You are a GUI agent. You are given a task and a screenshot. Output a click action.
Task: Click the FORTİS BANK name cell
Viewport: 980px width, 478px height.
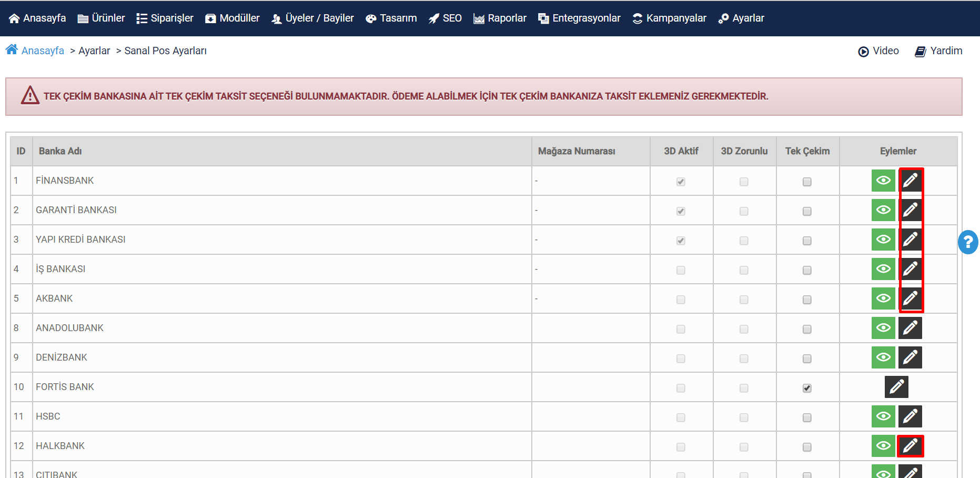(x=282, y=387)
